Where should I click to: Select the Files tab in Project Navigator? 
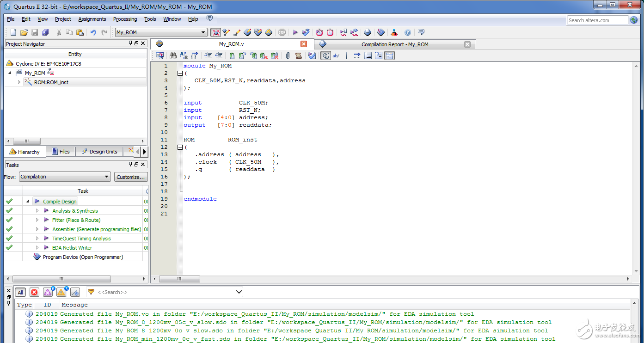[61, 152]
